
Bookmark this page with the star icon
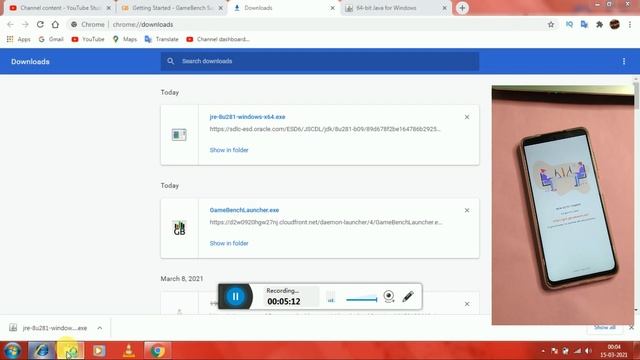click(551, 24)
